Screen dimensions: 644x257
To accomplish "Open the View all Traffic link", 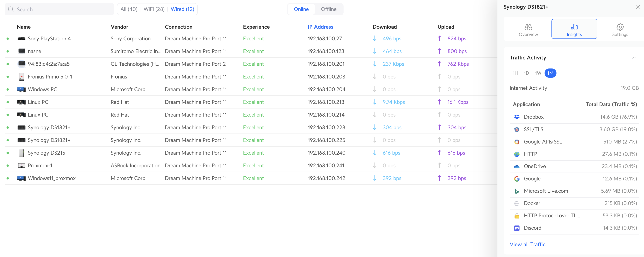I will pyautogui.click(x=527, y=244).
